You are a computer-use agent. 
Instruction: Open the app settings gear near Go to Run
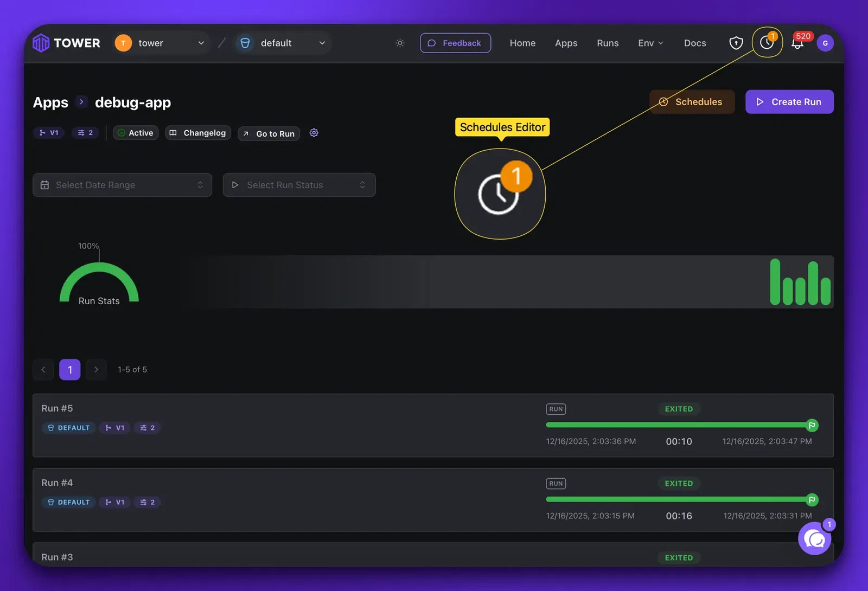tap(314, 132)
